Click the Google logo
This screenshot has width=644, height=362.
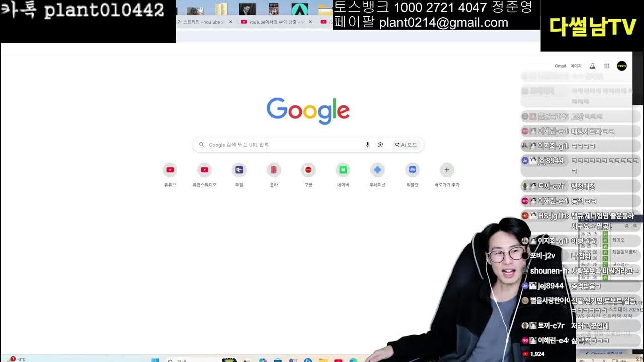pyautogui.click(x=308, y=111)
